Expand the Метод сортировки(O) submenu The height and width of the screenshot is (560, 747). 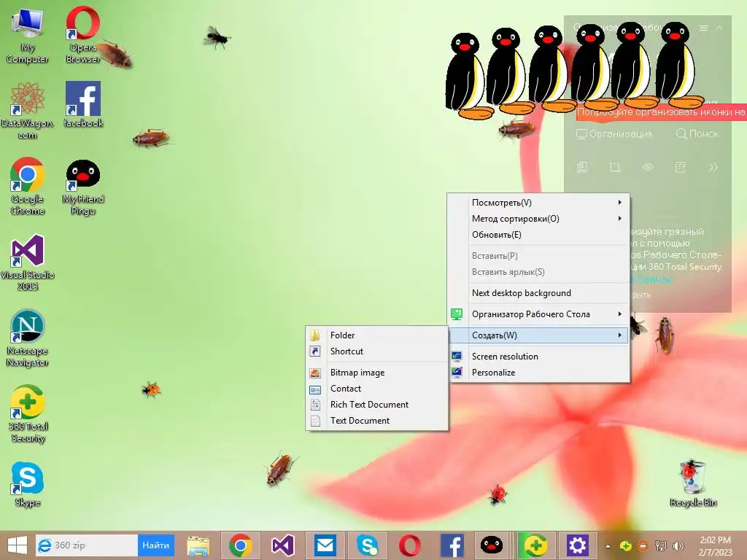tap(538, 219)
